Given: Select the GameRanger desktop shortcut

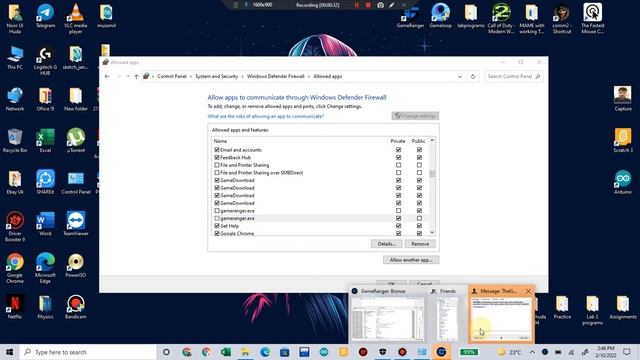Looking at the screenshot, I should pos(410,16).
